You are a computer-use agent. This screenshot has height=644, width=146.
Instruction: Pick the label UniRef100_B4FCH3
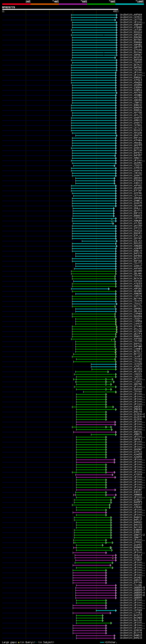pos(131,138)
